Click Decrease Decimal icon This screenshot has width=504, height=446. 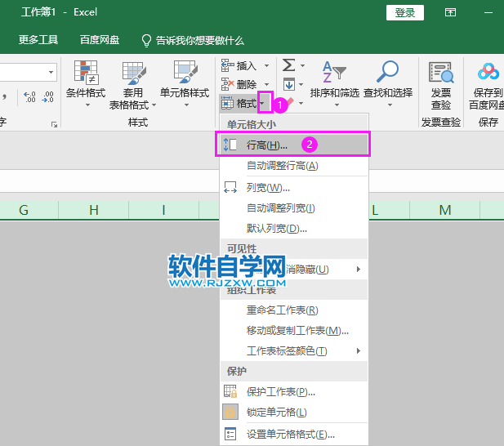pyautogui.click(x=47, y=96)
